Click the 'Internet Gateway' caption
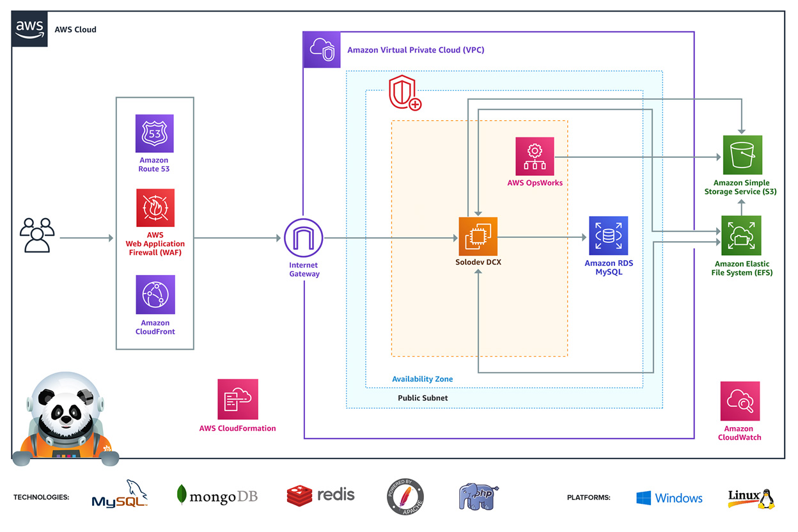 point(304,270)
